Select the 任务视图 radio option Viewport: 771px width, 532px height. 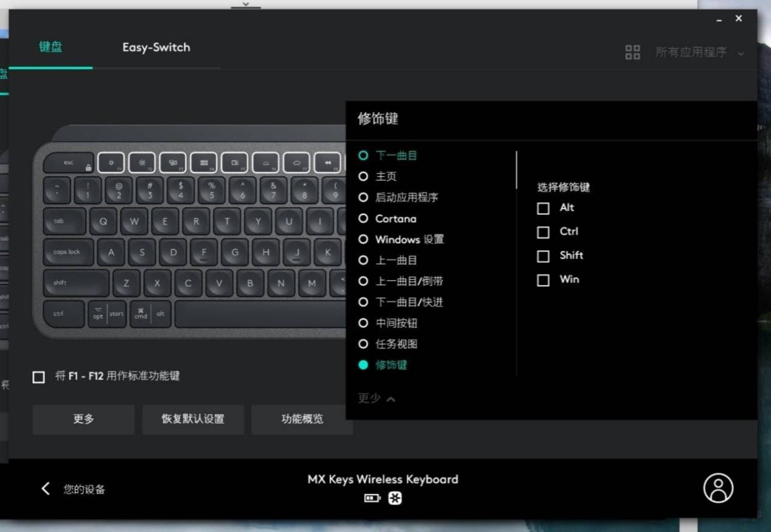point(363,344)
